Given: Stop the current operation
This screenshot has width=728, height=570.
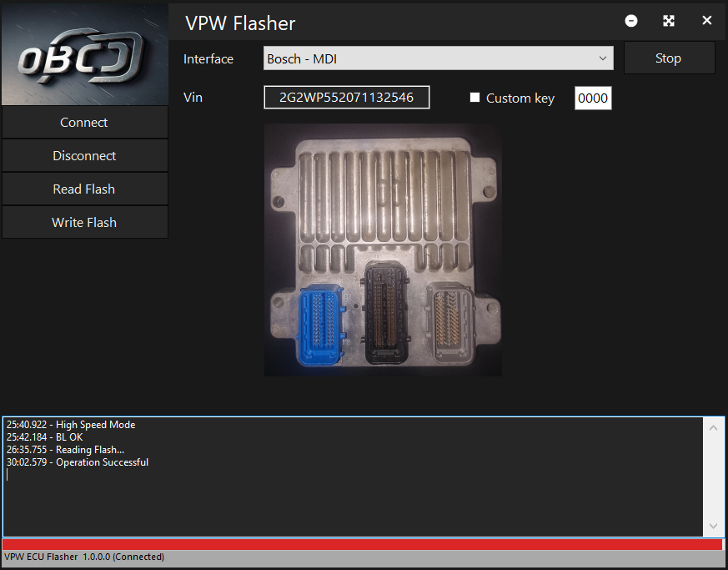Looking at the screenshot, I should pos(668,58).
